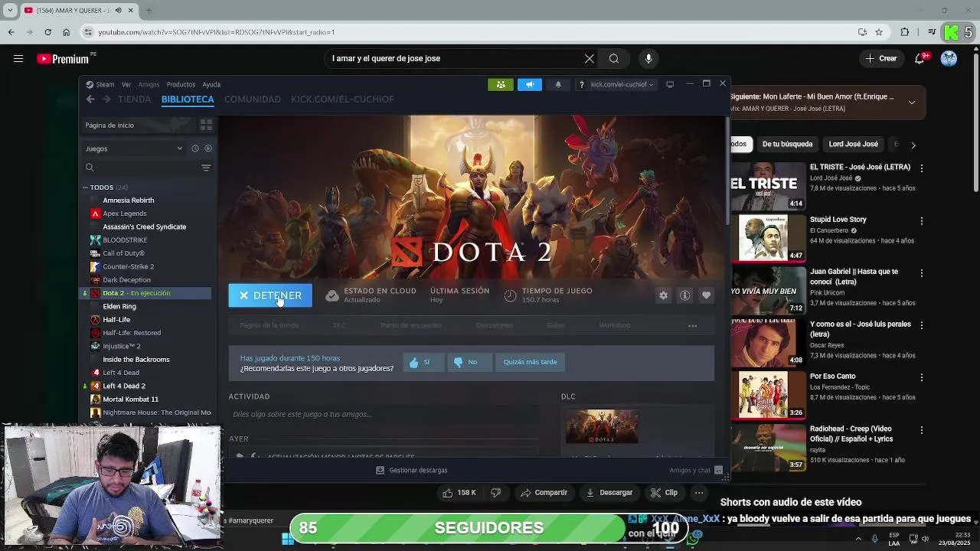Open Steam friends group green icon
This screenshot has width=980, height=551.
pyautogui.click(x=501, y=84)
